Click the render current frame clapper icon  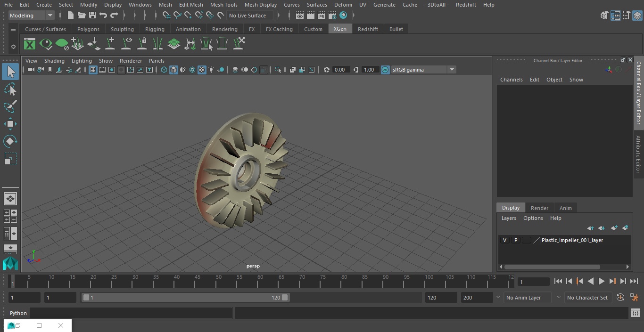[311, 16]
